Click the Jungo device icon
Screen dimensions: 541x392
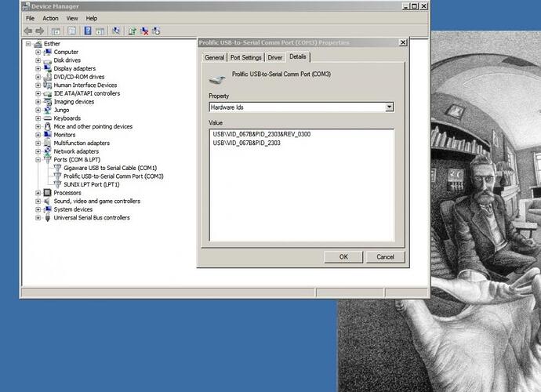tap(48, 110)
